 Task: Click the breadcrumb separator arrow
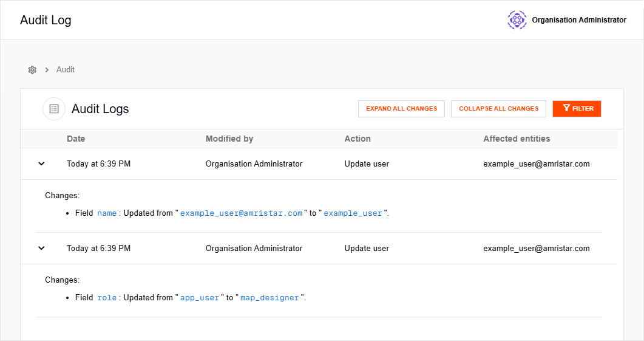coord(47,70)
